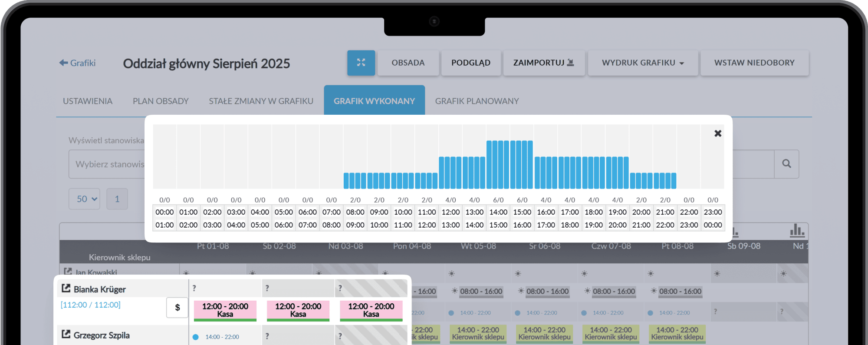Click the PODGLĄD button

[471, 63]
